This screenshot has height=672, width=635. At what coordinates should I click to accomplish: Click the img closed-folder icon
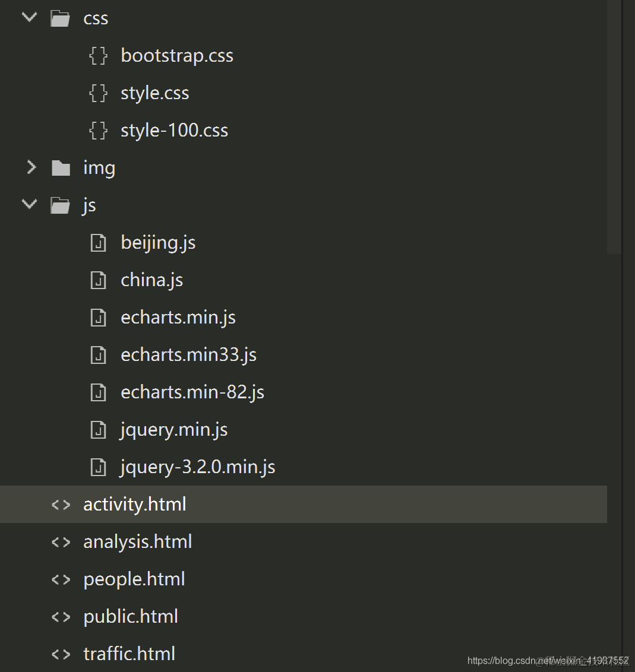tap(61, 167)
